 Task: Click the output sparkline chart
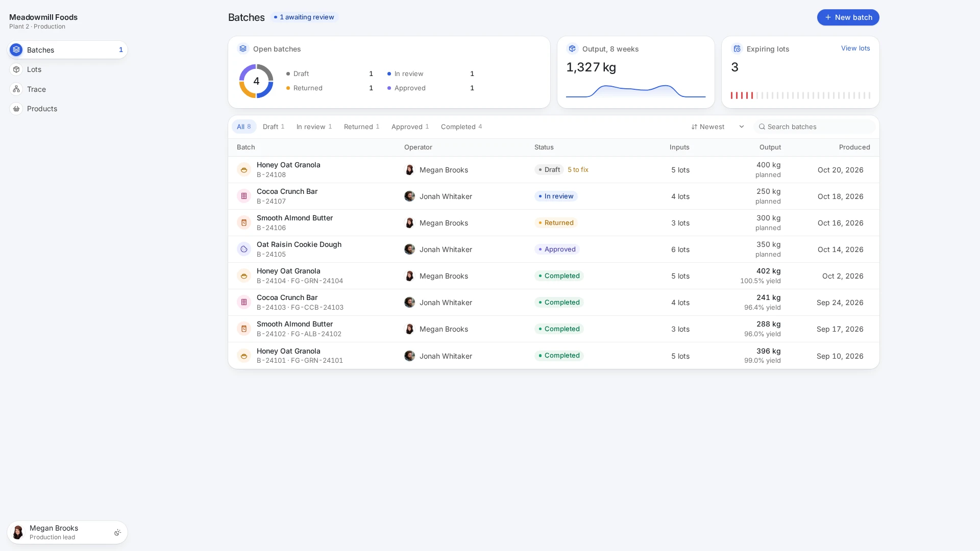[635, 91]
